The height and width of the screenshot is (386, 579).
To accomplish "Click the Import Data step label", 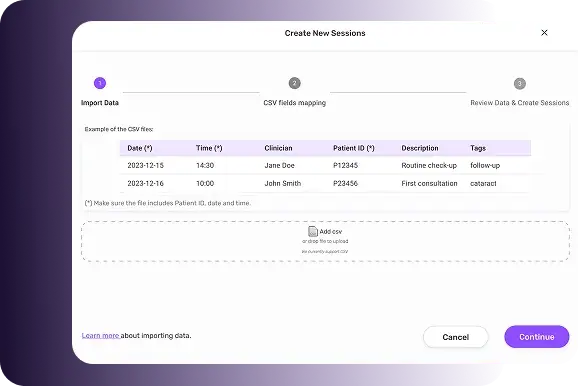I will [x=100, y=103].
